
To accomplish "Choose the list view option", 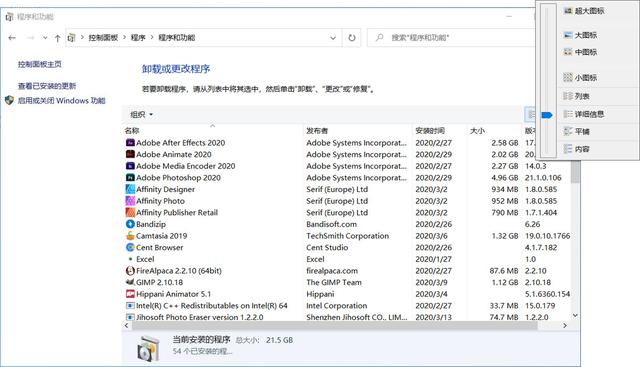I will click(576, 96).
